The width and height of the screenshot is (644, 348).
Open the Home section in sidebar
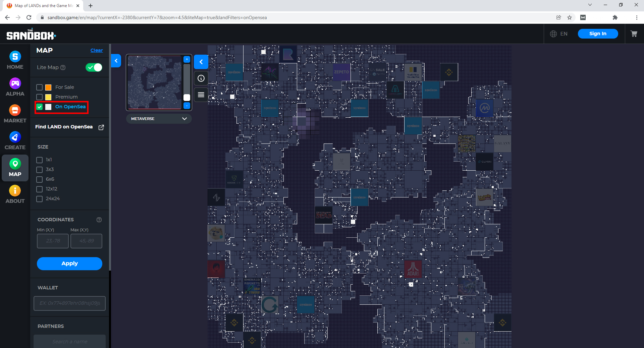(15, 60)
